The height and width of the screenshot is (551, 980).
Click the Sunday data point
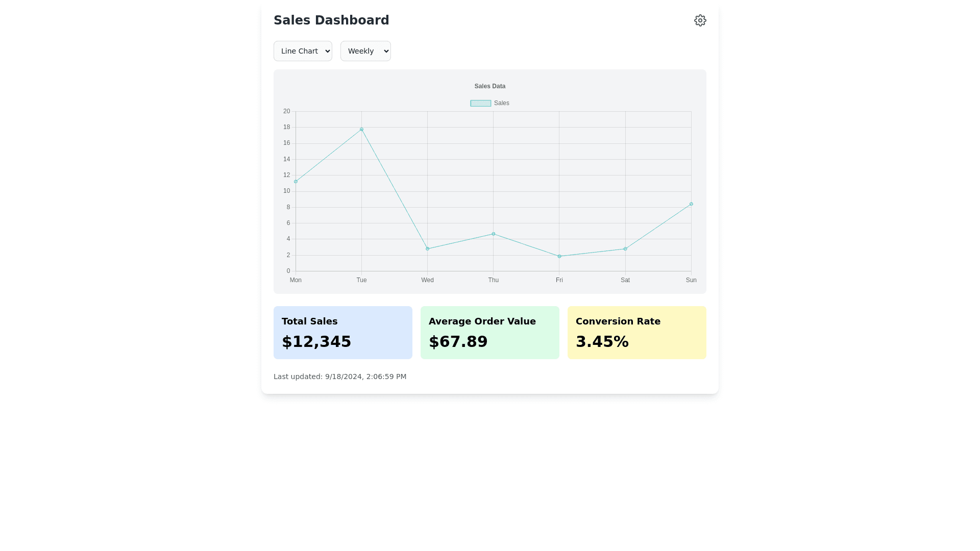[x=691, y=204]
